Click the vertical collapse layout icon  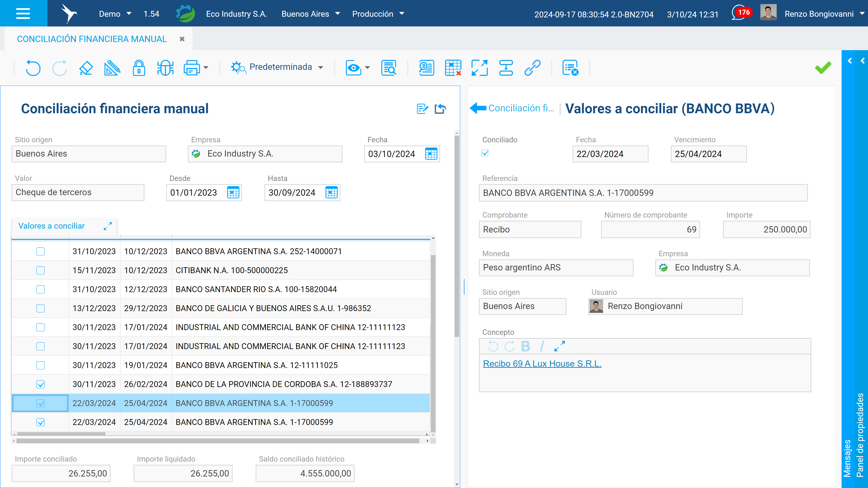pyautogui.click(x=506, y=68)
